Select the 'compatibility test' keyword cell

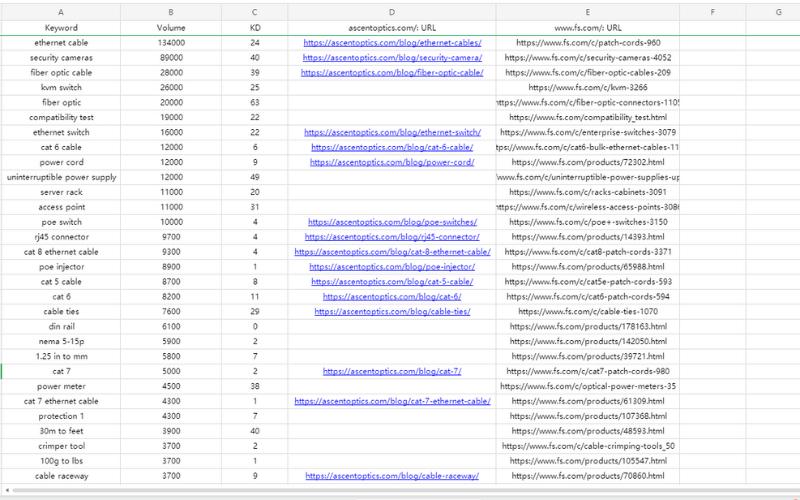point(61,117)
